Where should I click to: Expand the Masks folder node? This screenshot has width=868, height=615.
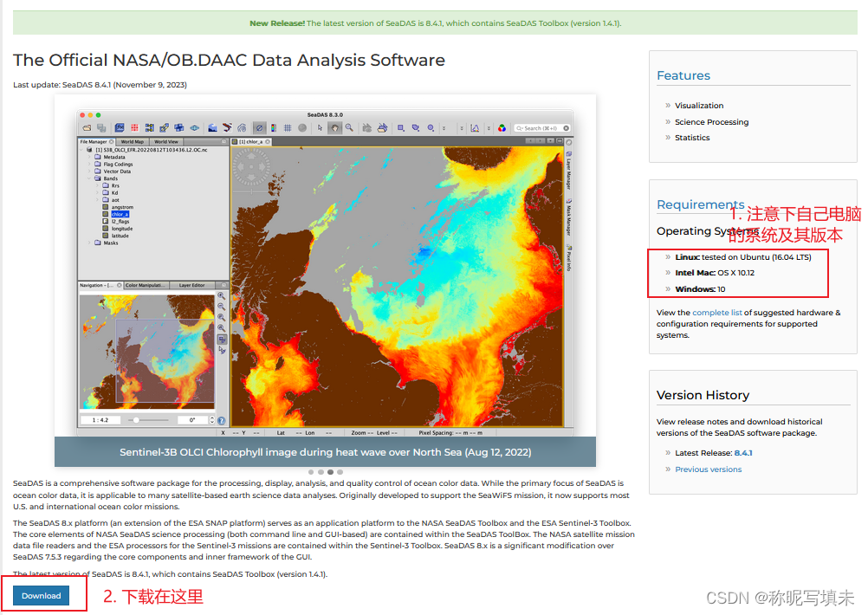tap(89, 243)
